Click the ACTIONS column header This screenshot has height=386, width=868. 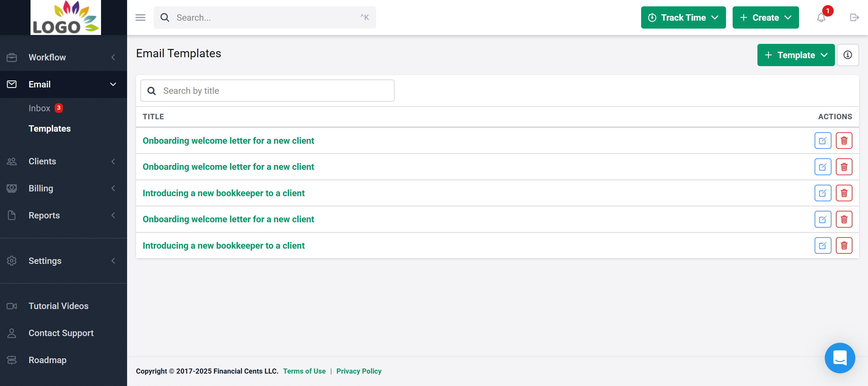click(835, 117)
